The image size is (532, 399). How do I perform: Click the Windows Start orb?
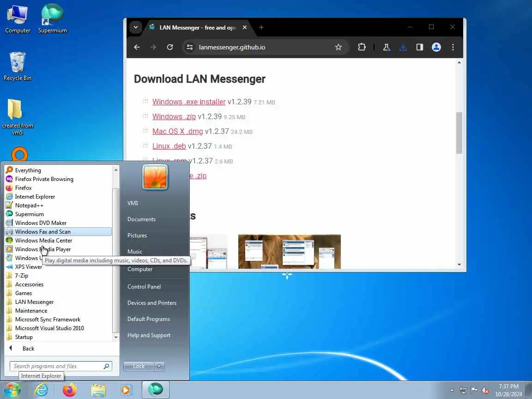[x=12, y=390]
